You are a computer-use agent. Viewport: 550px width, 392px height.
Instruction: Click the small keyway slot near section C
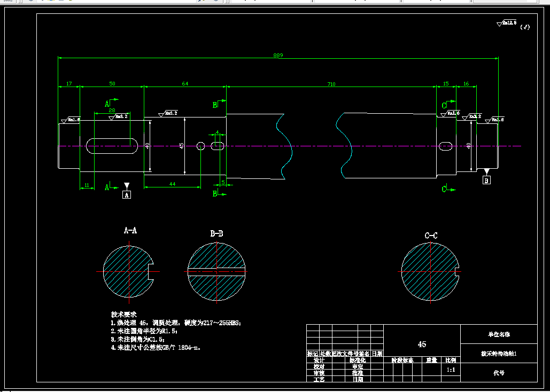[445, 146]
